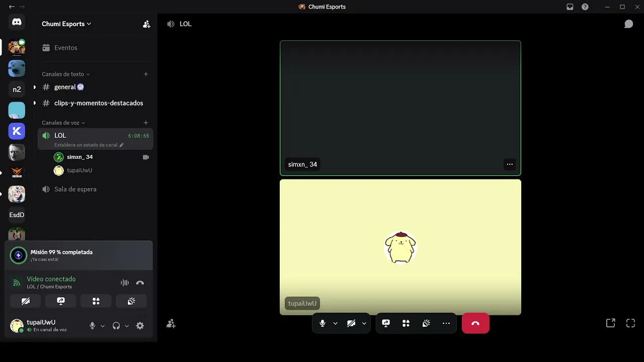Select the polar bear server icon
Viewport: 644px width, 362px height.
[17, 68]
